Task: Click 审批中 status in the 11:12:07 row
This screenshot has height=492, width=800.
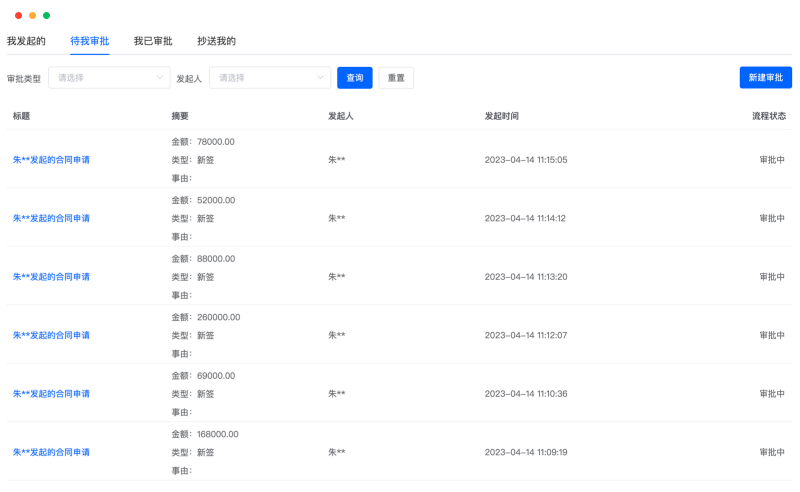Action: coord(772,335)
